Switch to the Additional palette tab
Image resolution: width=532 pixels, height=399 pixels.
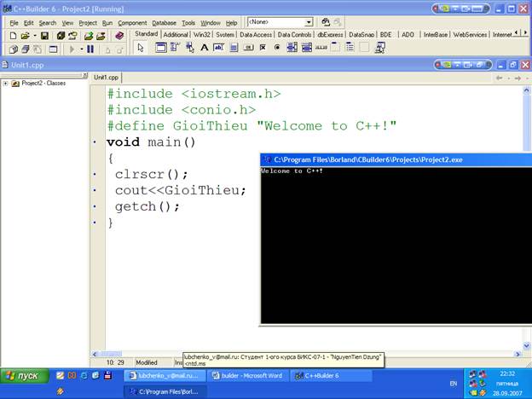coord(176,35)
